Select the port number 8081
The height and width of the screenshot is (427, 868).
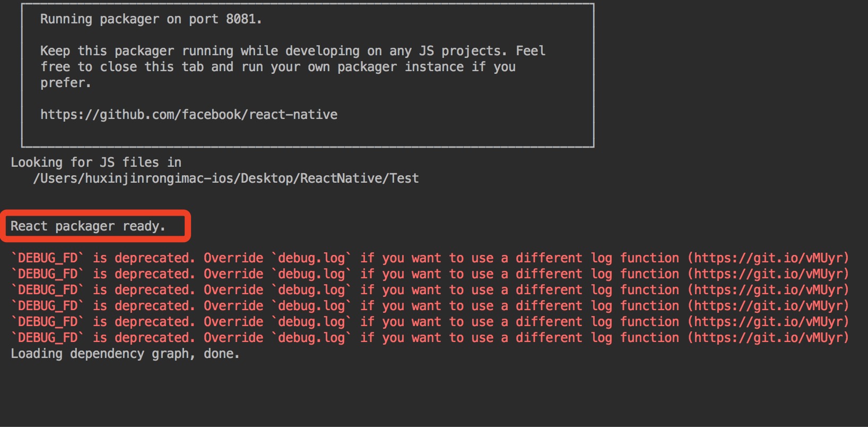tap(241, 19)
